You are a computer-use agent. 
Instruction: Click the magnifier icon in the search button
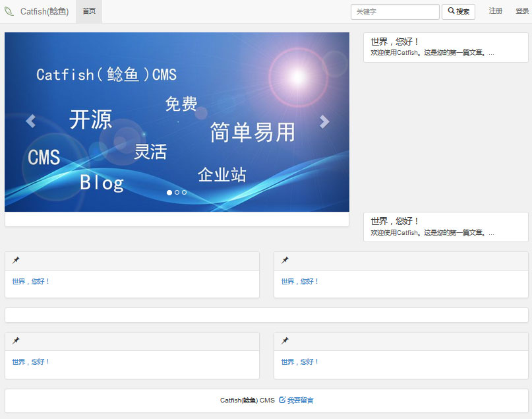pos(451,11)
